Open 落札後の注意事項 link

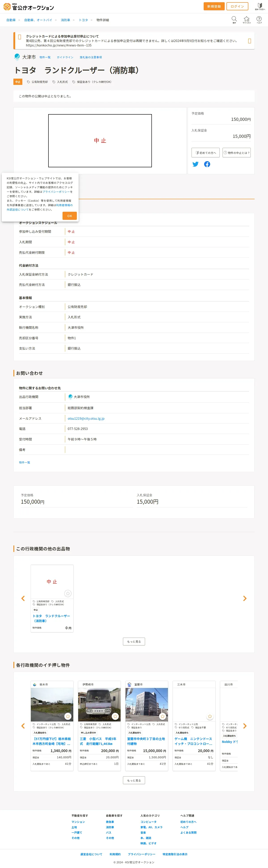pos(91,57)
